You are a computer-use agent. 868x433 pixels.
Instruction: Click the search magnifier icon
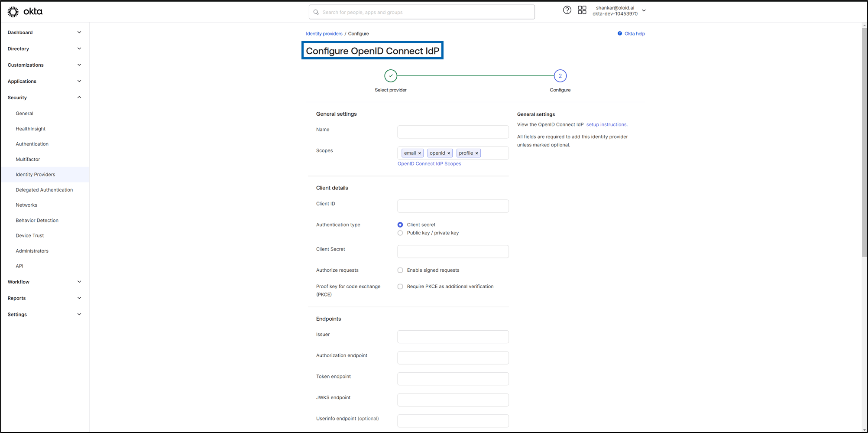tap(316, 12)
